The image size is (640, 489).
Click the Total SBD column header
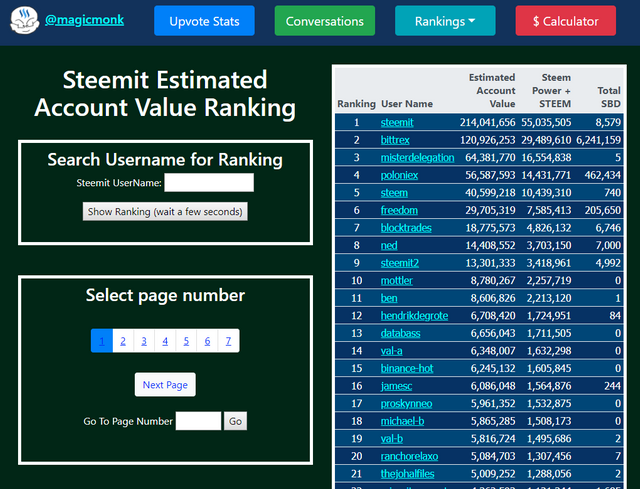click(x=609, y=97)
